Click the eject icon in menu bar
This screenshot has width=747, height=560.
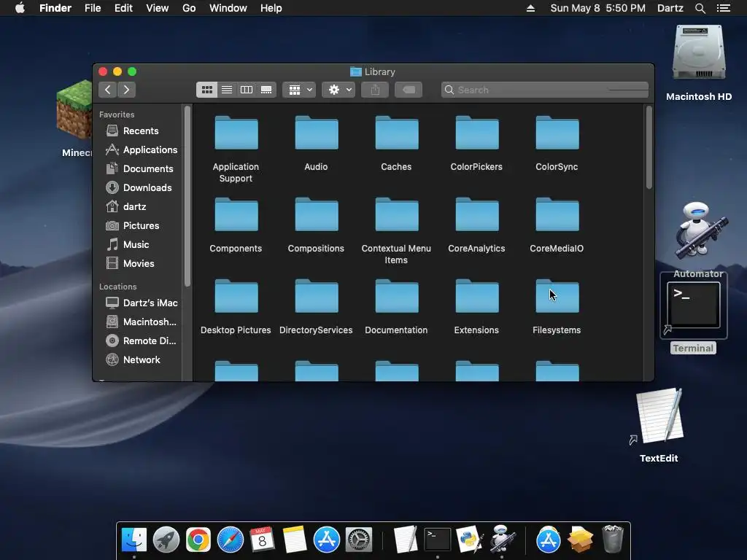530,8
